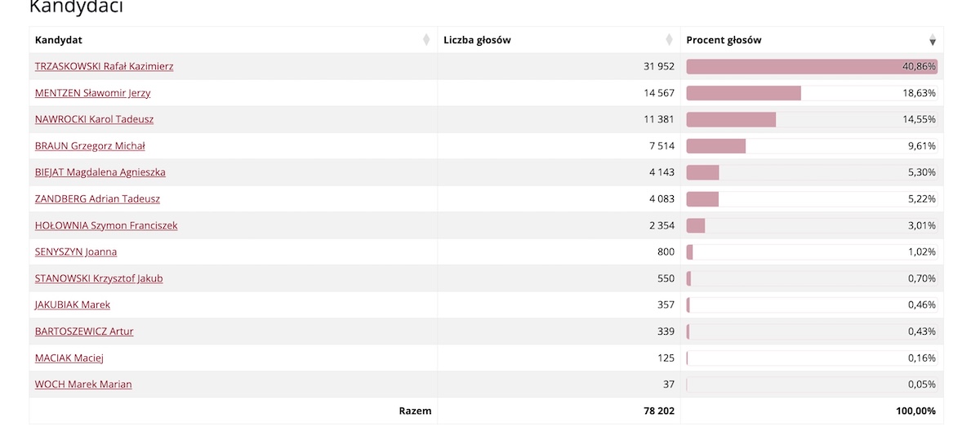Open BIEJAT Magdalena Agnieszka link
This screenshot has width=980, height=436.
point(100,172)
